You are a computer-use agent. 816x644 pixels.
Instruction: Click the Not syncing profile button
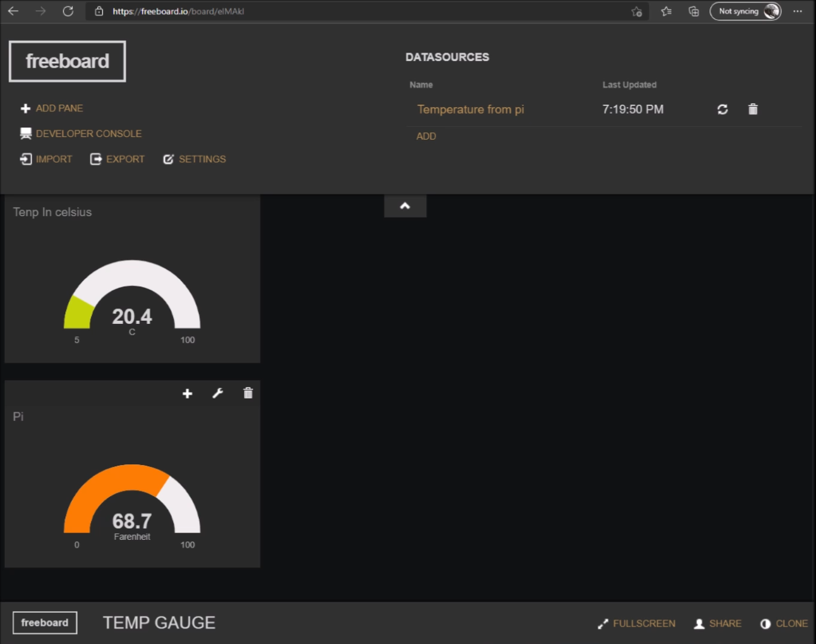pyautogui.click(x=745, y=11)
